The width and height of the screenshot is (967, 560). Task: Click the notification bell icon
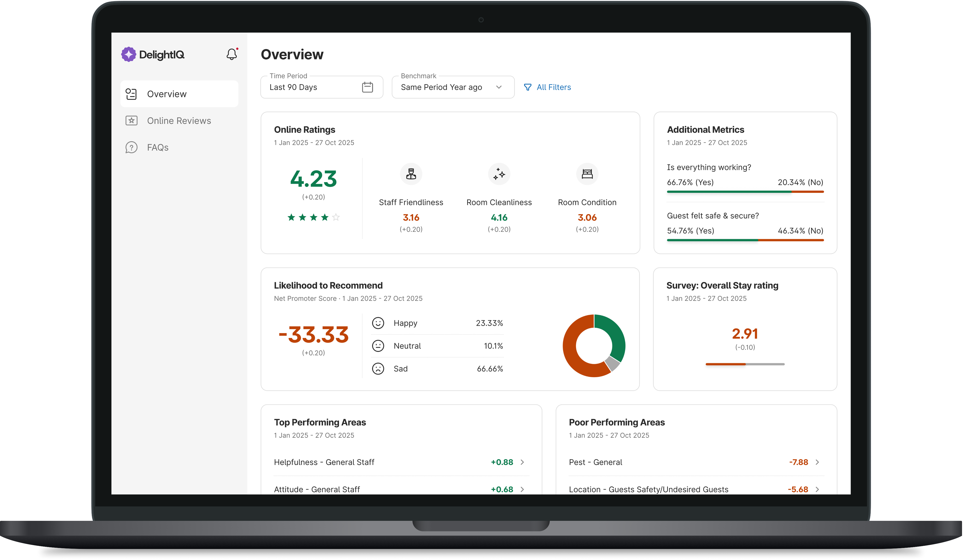(x=231, y=54)
